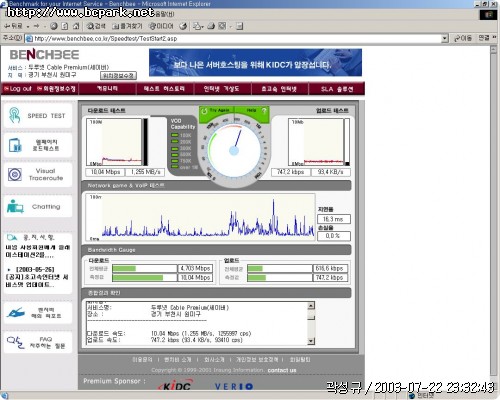Viewport: 500px width, 400px height.
Task: Open the SLA 솔루션 navigation tab
Action: [337, 89]
